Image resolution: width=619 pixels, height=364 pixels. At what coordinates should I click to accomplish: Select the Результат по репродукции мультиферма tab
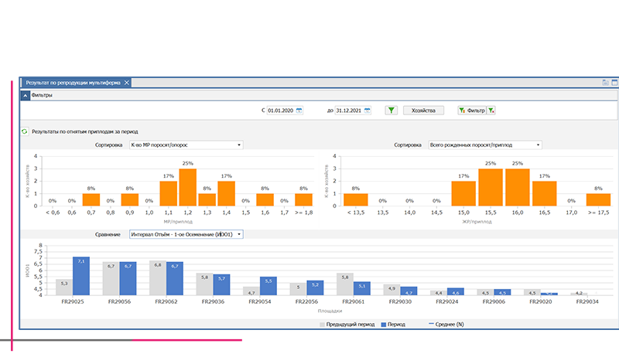coord(72,82)
